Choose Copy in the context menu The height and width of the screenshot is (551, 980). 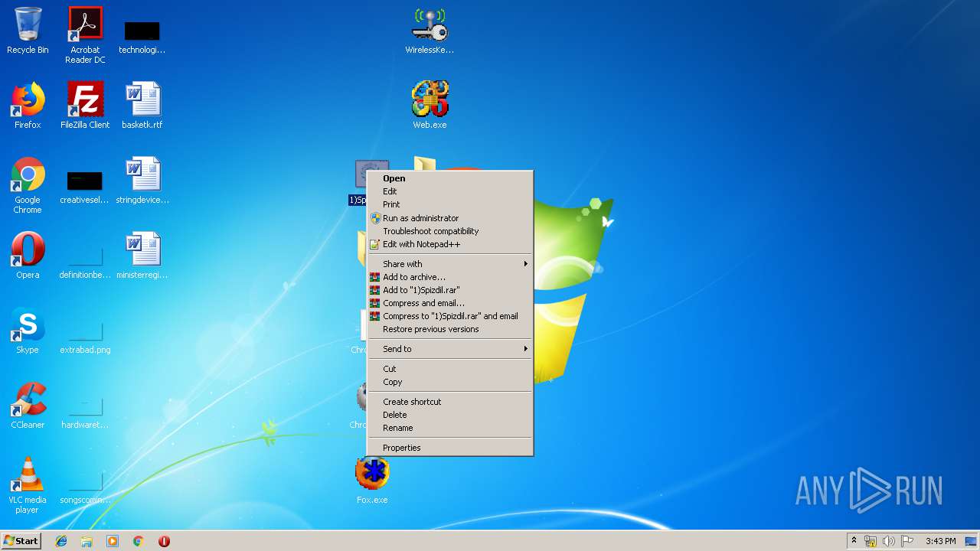450,382
